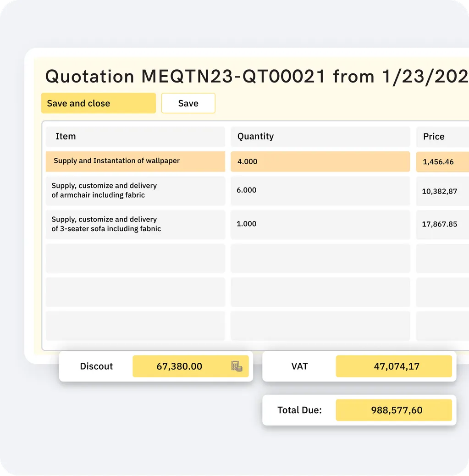
Task: Click the Save button
Action: click(188, 103)
